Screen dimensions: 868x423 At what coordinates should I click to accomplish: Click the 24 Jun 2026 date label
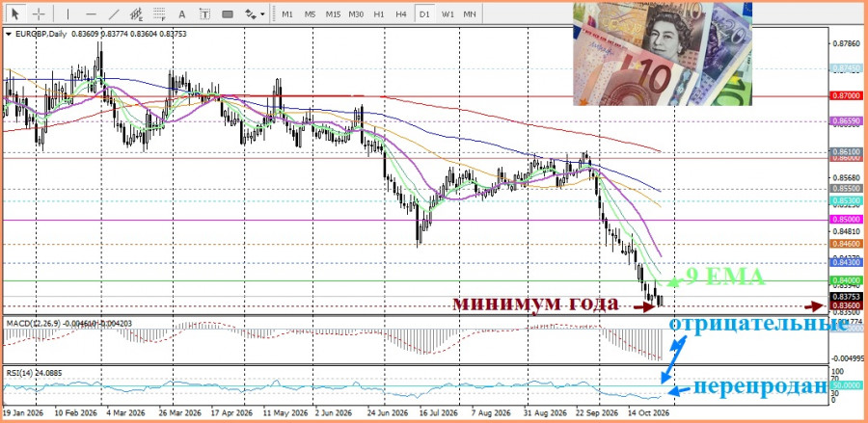(388, 413)
